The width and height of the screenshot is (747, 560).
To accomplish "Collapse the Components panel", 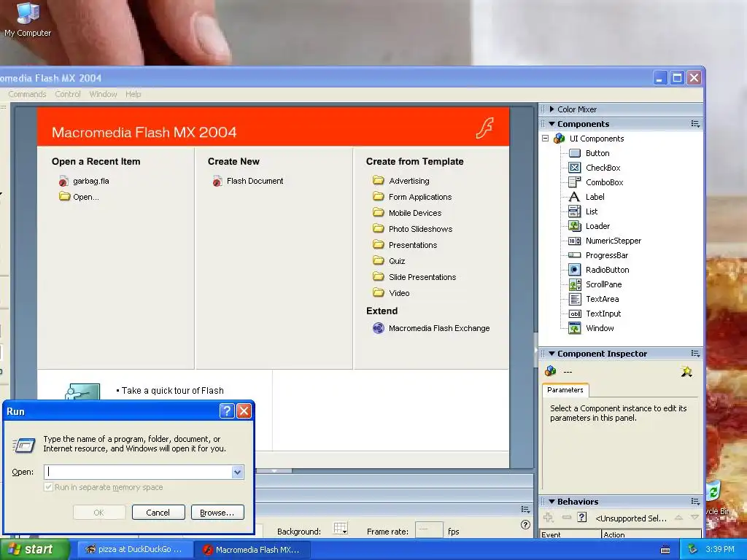I will point(551,124).
